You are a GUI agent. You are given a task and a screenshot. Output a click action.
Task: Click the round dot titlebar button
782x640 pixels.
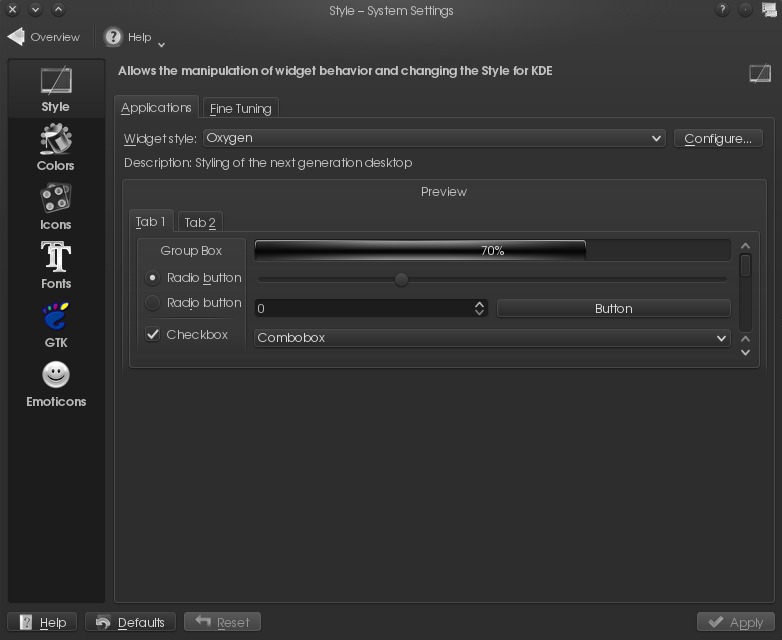(745, 9)
